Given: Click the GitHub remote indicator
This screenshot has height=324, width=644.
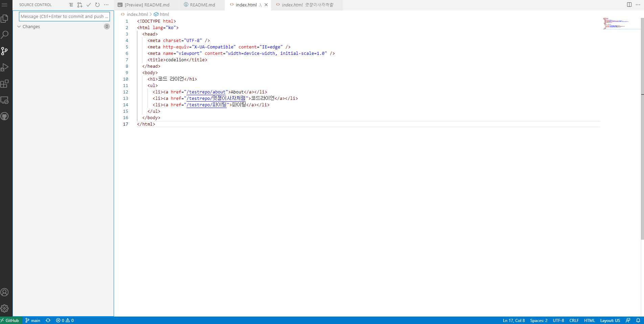Looking at the screenshot, I should point(11,320).
